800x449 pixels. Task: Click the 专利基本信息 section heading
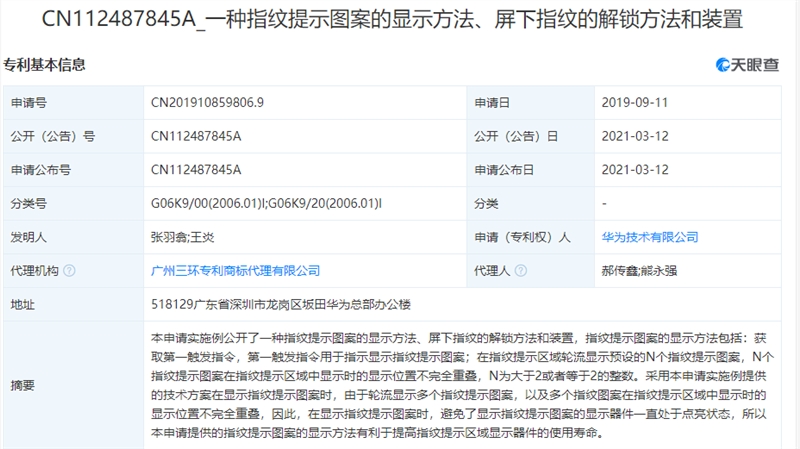click(44, 65)
